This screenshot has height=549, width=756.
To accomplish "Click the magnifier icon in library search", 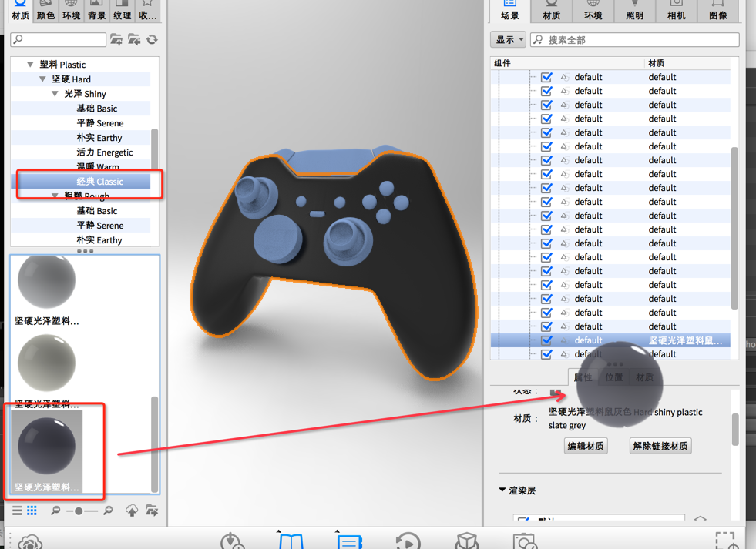I will point(18,39).
